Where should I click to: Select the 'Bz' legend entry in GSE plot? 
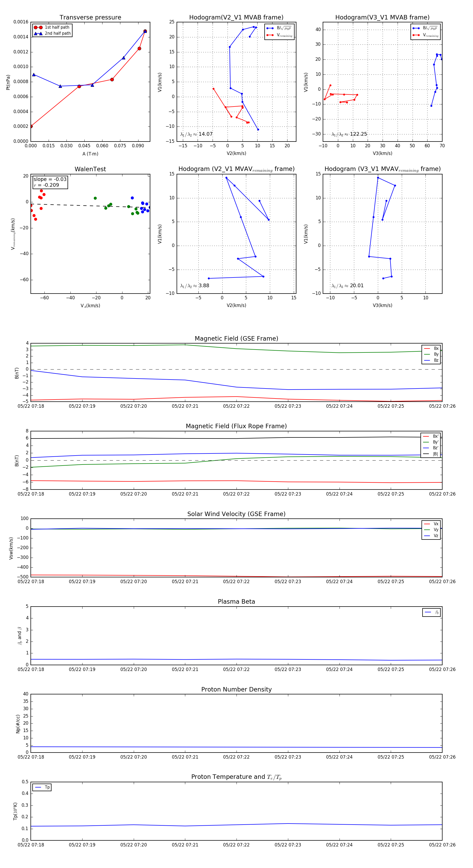(431, 360)
